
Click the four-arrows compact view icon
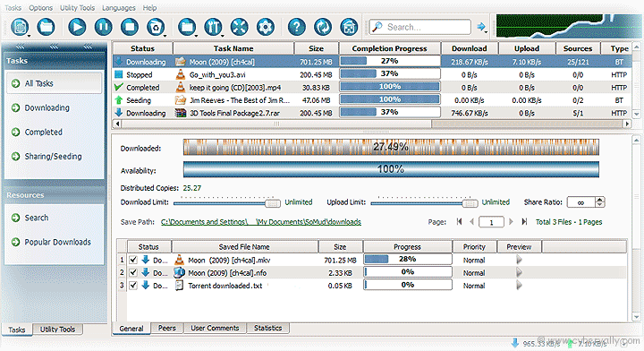239,27
